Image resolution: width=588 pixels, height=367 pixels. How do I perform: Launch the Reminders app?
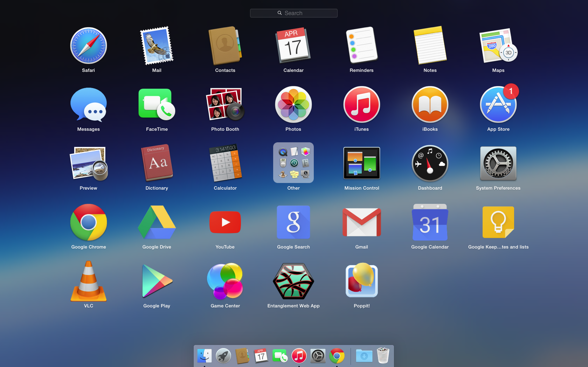362,45
